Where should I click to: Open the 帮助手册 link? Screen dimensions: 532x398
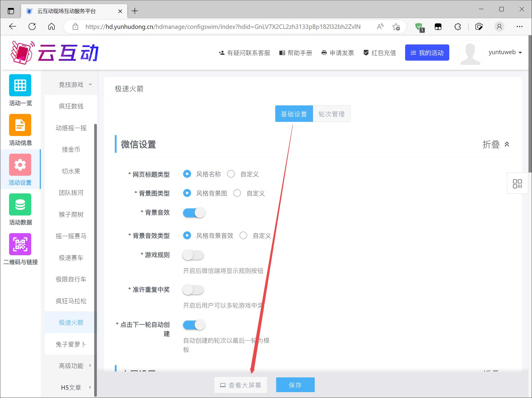pos(296,53)
